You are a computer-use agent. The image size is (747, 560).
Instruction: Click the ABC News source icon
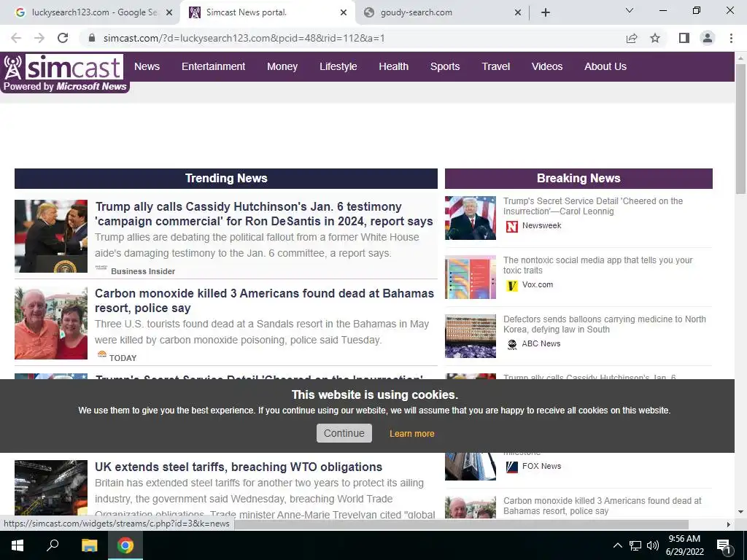(x=511, y=344)
